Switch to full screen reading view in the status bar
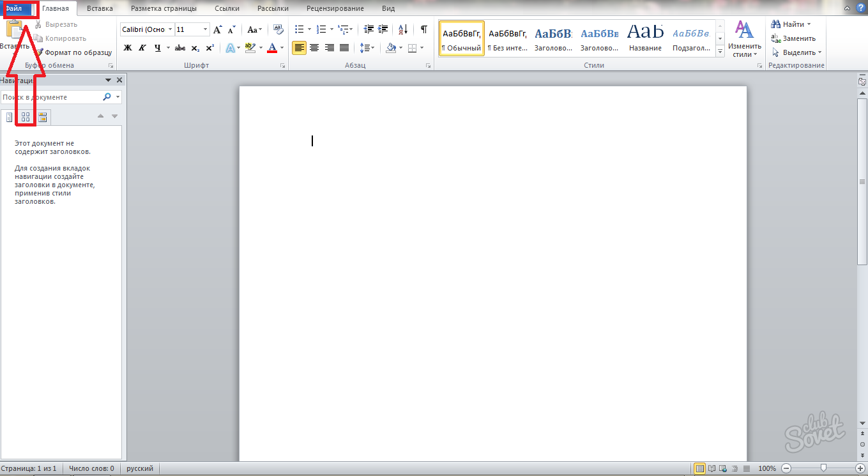The height and width of the screenshot is (476, 868). 712,468
